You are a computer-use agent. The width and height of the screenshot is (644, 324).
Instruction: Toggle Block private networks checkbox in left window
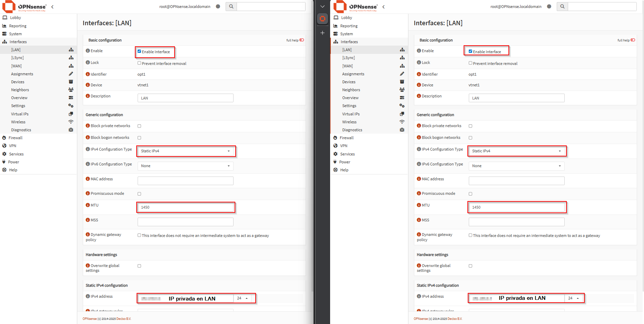[139, 126]
